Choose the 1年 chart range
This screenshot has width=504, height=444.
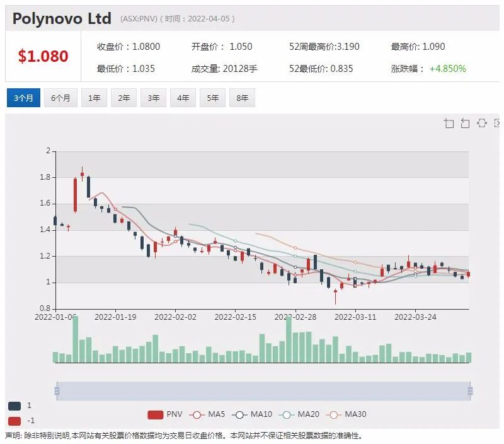tap(94, 98)
